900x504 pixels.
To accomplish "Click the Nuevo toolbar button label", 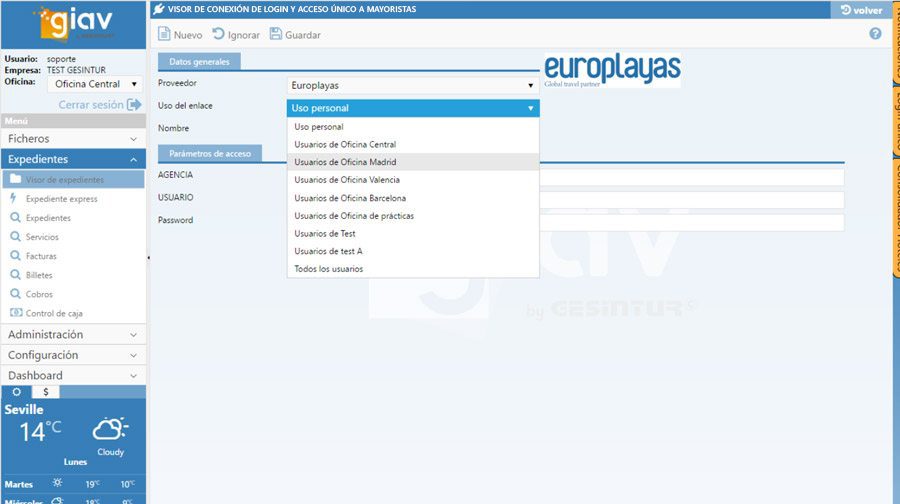I will pyautogui.click(x=188, y=35).
